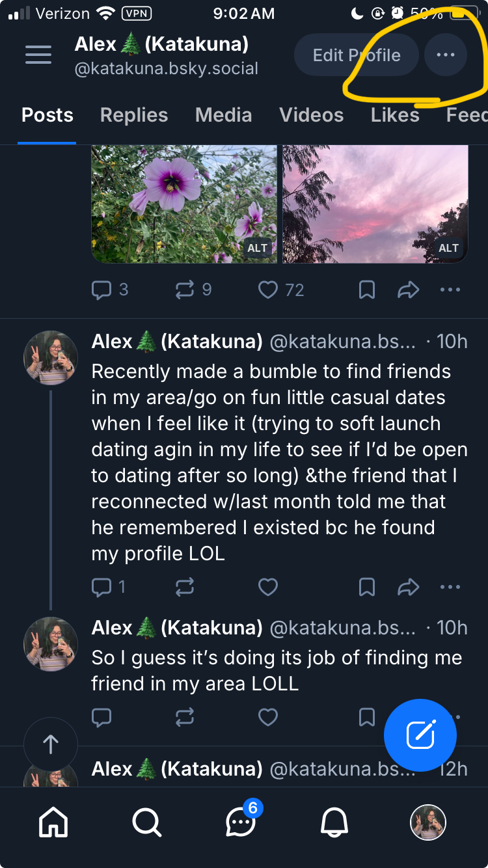Open the hamburger side menu
Viewport: 488px width, 868px height.
point(38,55)
